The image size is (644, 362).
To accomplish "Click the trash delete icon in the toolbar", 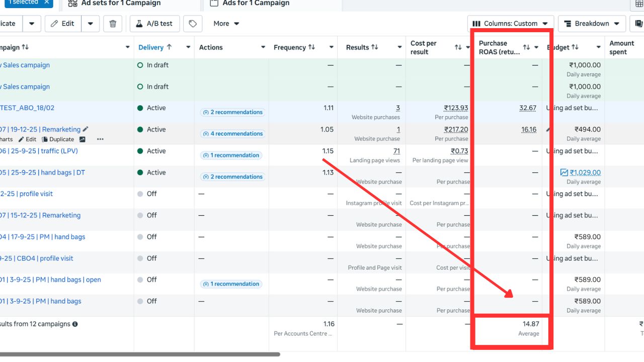I will pos(113,24).
